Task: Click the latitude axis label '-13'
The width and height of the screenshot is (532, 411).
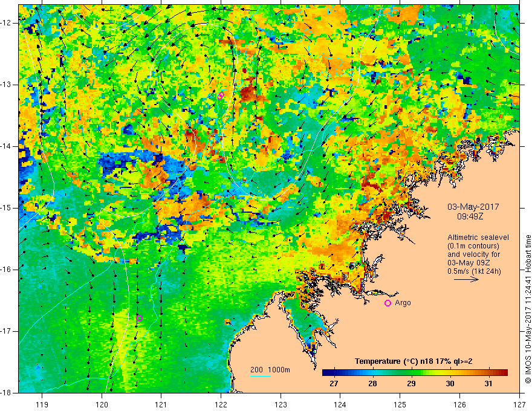Action: point(6,85)
